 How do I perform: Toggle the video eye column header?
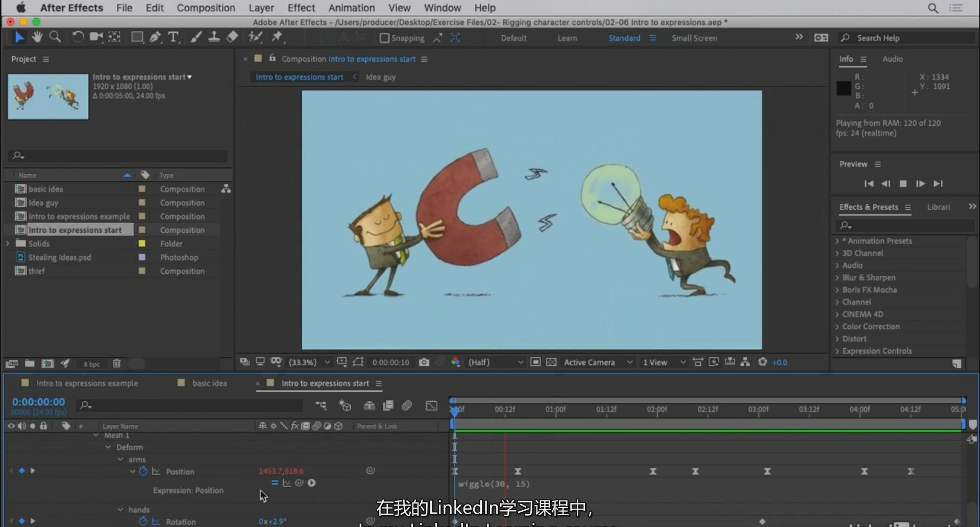click(x=11, y=426)
